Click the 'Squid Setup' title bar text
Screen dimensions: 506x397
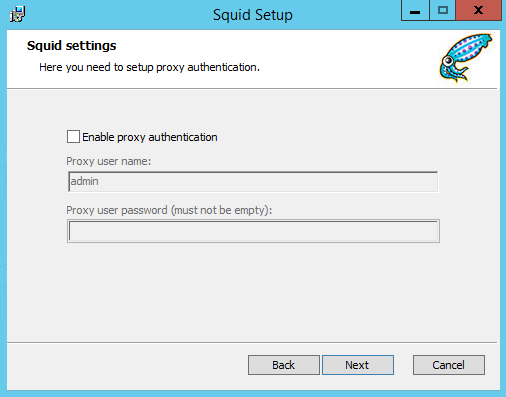coord(253,15)
